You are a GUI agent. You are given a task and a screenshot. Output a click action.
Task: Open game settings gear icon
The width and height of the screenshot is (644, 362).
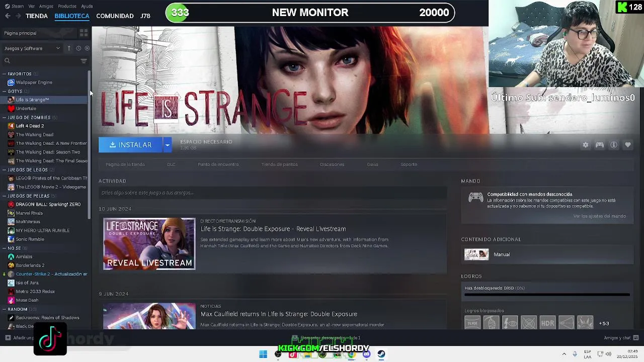[x=585, y=145]
